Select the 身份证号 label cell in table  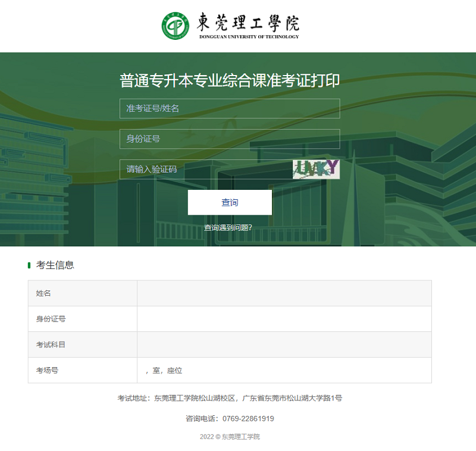tap(82, 319)
